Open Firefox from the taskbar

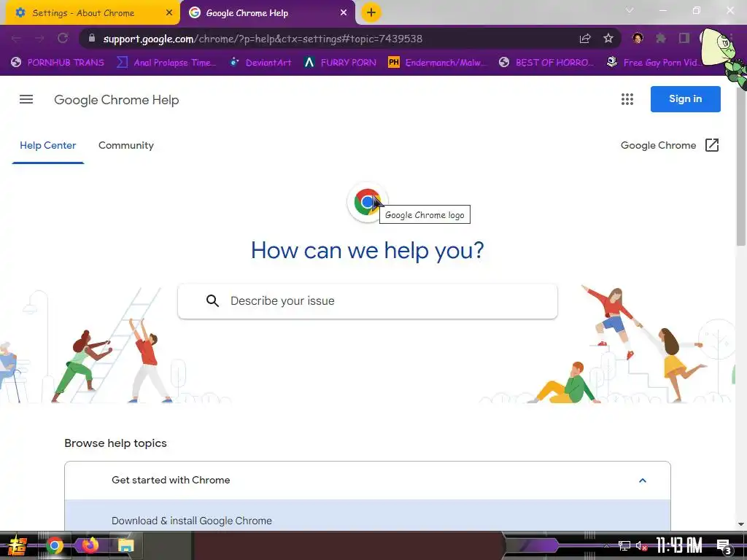[90, 545]
